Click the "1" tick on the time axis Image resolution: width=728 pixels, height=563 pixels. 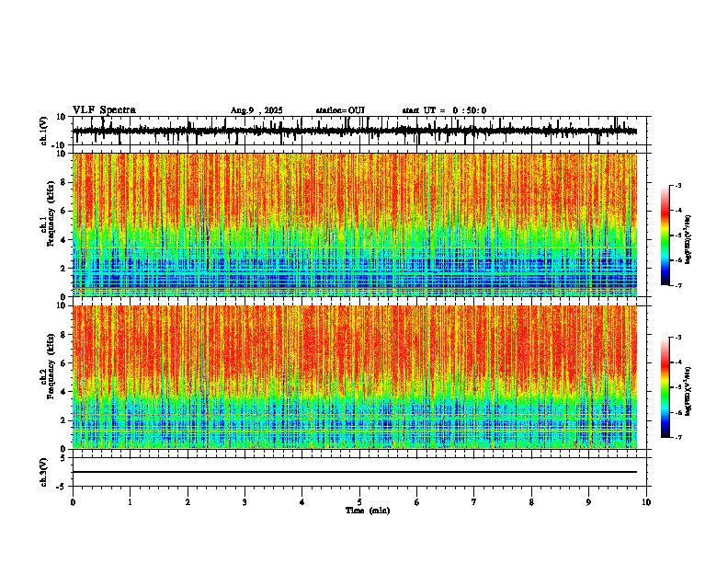(x=130, y=502)
